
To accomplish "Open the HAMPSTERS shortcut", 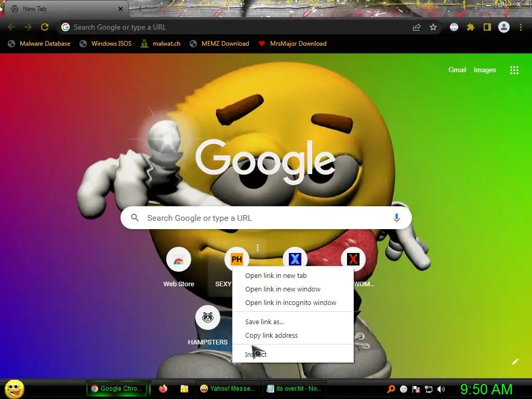I will (208, 325).
